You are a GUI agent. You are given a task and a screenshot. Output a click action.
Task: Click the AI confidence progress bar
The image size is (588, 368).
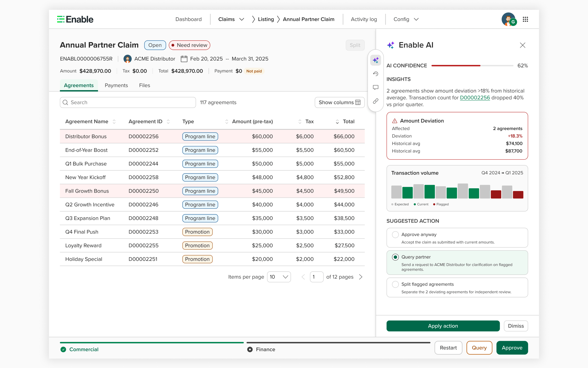click(472, 66)
